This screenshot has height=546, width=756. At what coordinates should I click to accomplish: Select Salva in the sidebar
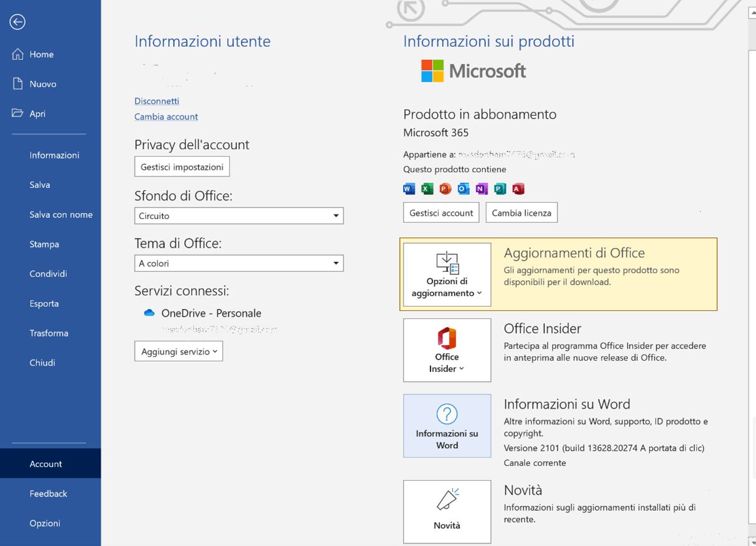click(50, 185)
